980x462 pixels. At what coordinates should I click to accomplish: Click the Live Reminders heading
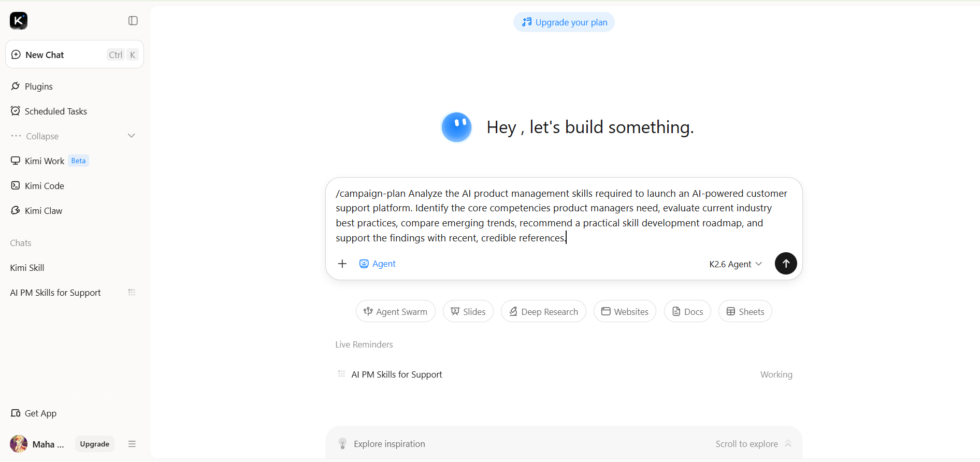tap(364, 344)
